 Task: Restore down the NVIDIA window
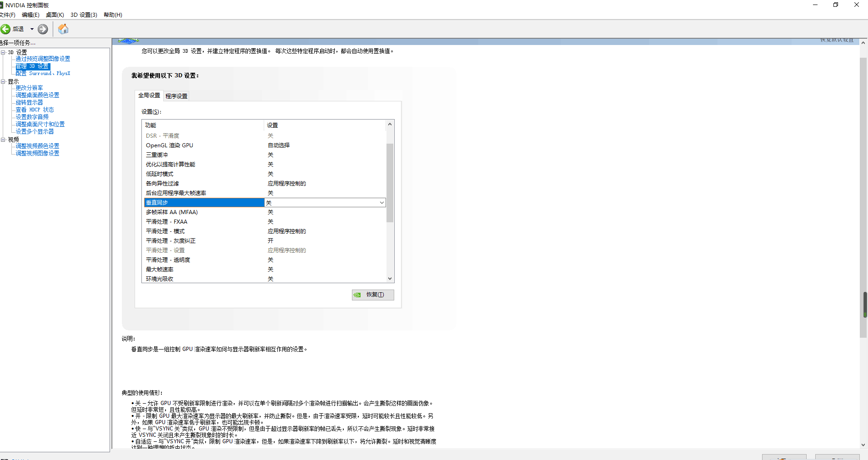836,5
